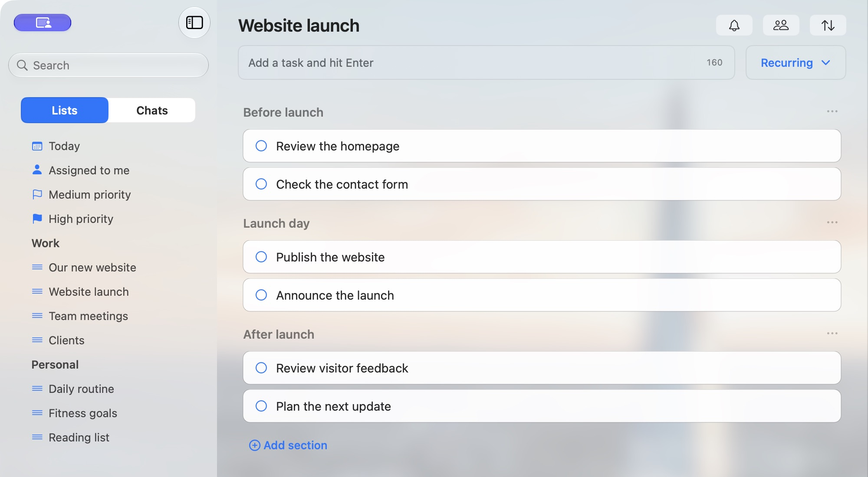
Task: Click the Reading list icon
Action: (37, 437)
